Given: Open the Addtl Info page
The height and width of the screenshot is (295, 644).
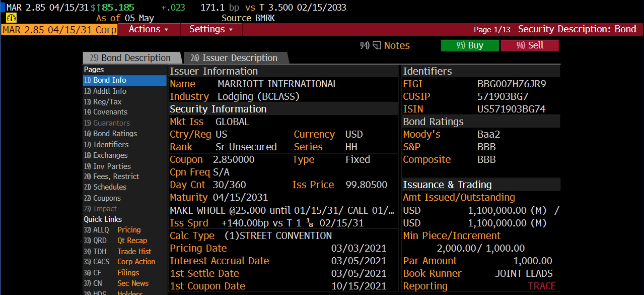Looking at the screenshot, I should click(105, 91).
